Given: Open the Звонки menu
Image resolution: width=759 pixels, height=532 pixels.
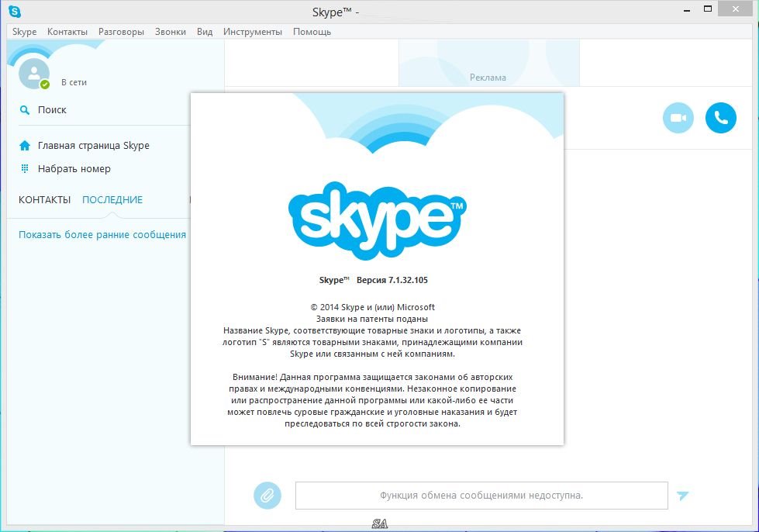Looking at the screenshot, I should point(171,32).
